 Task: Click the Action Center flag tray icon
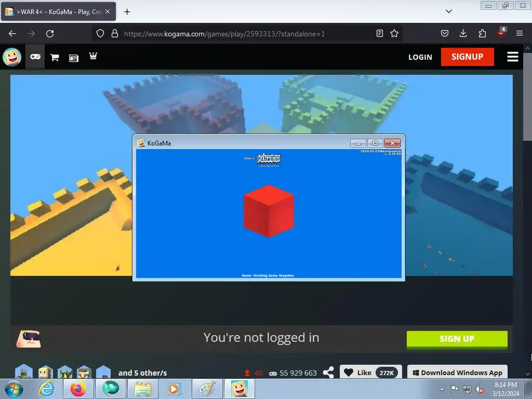[454, 389]
